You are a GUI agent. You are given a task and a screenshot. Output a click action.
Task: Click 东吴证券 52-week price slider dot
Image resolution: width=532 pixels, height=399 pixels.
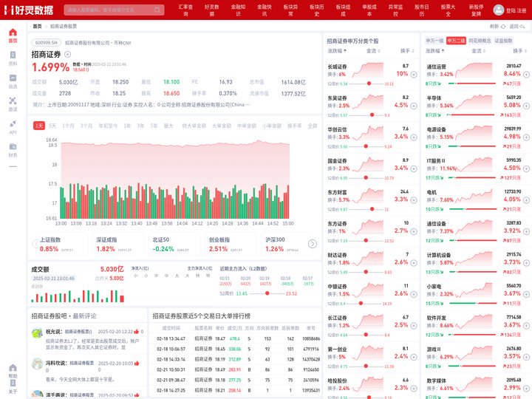[372, 115]
